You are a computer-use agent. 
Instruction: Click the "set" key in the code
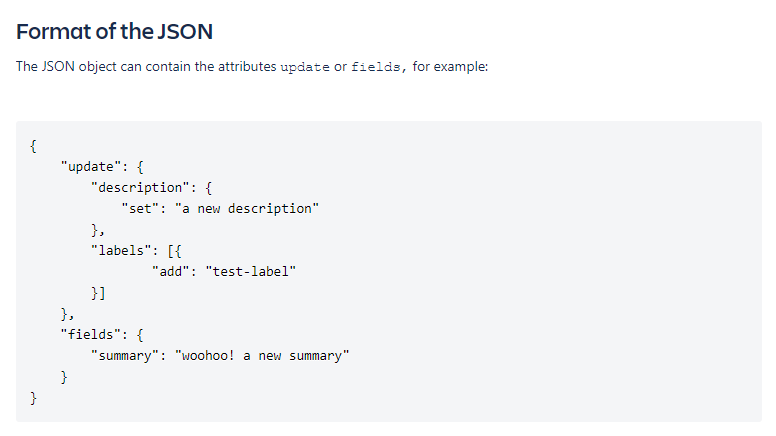[x=141, y=209]
